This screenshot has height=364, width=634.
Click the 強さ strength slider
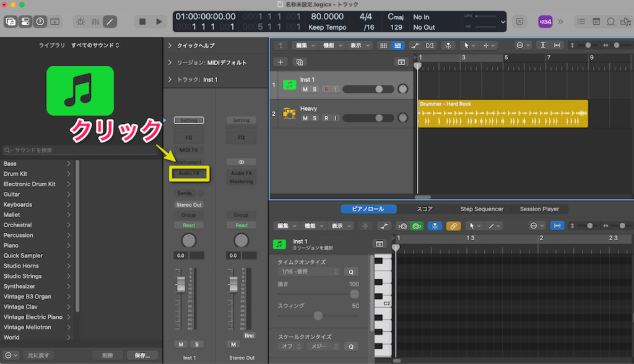tap(318, 294)
